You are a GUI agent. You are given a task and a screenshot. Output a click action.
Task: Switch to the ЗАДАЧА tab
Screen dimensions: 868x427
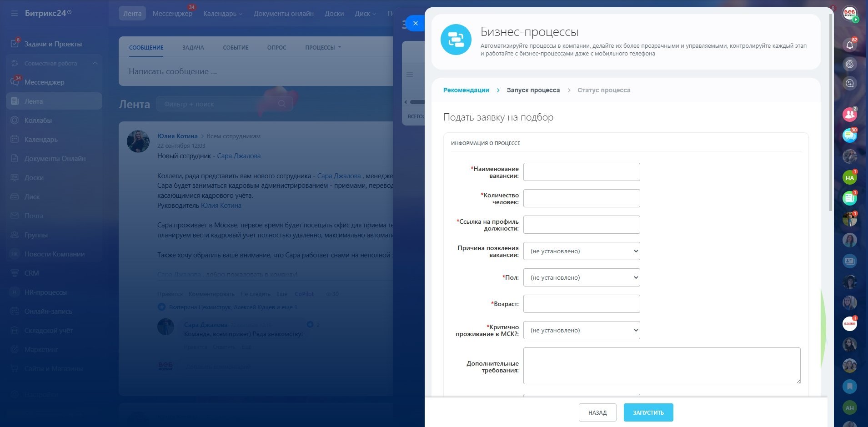(193, 47)
